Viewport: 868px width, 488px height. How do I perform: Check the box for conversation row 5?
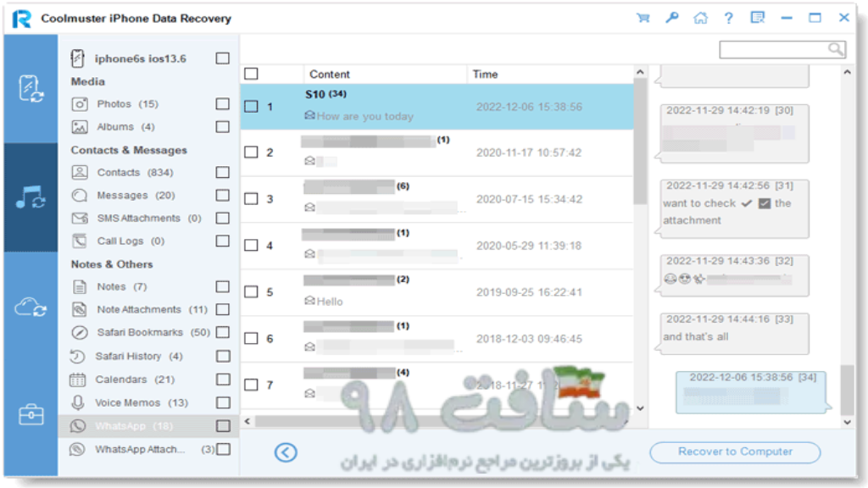(x=251, y=291)
